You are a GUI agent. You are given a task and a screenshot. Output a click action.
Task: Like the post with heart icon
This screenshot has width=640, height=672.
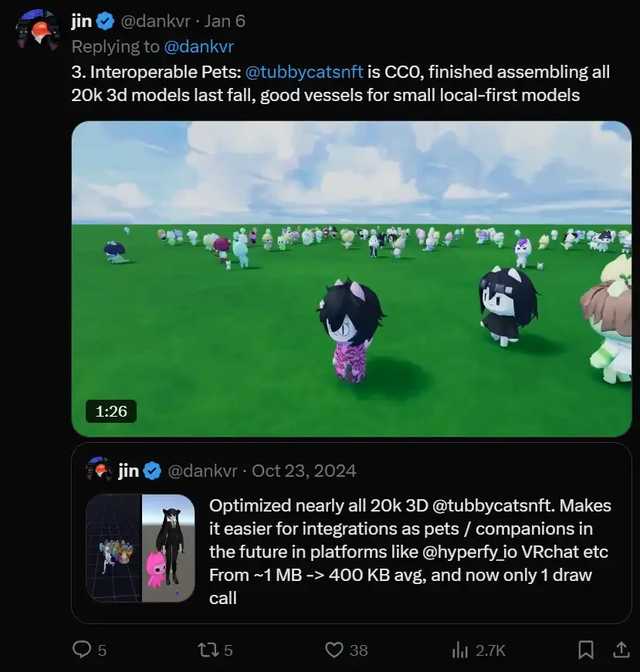click(334, 650)
